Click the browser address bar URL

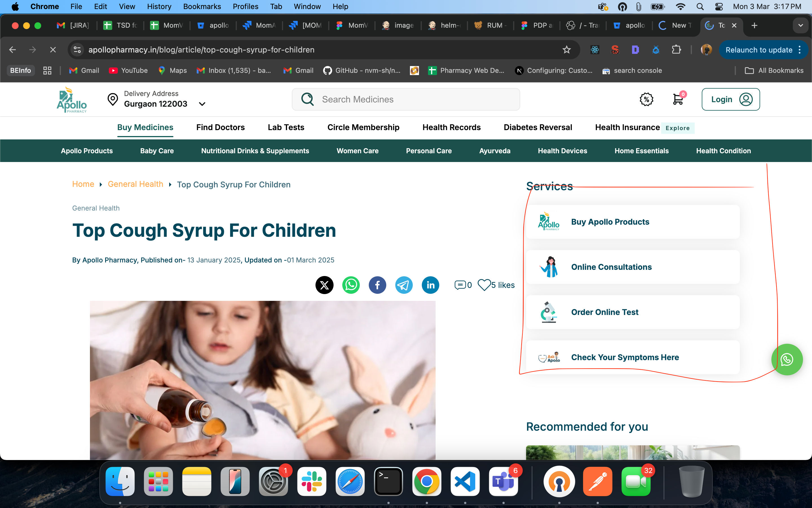click(201, 50)
